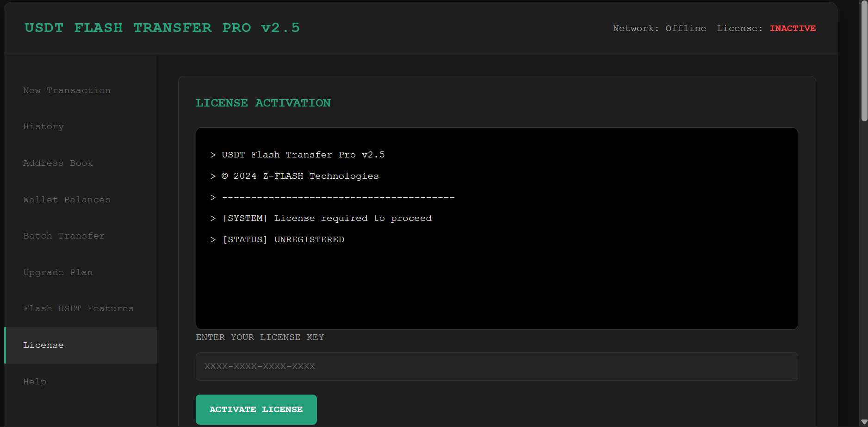Open Flash USDT Features menu item
868x427 pixels.
click(78, 308)
